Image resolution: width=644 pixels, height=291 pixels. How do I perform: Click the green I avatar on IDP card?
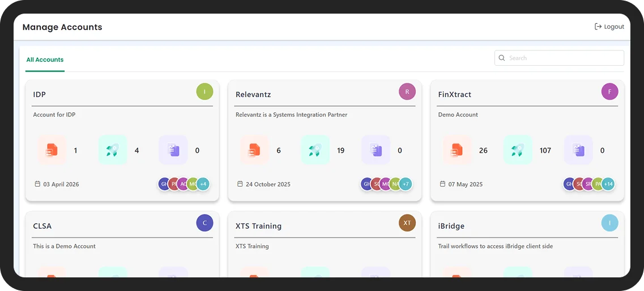click(204, 91)
